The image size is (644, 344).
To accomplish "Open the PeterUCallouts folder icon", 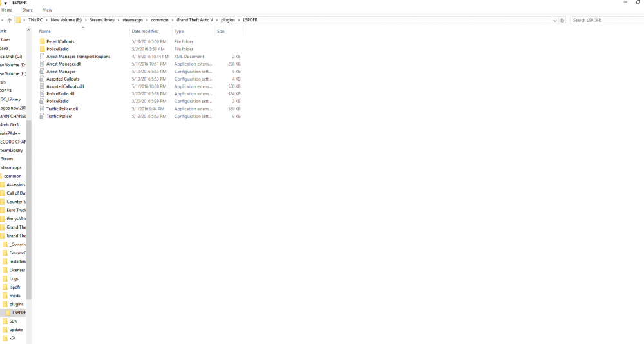I will (x=42, y=41).
